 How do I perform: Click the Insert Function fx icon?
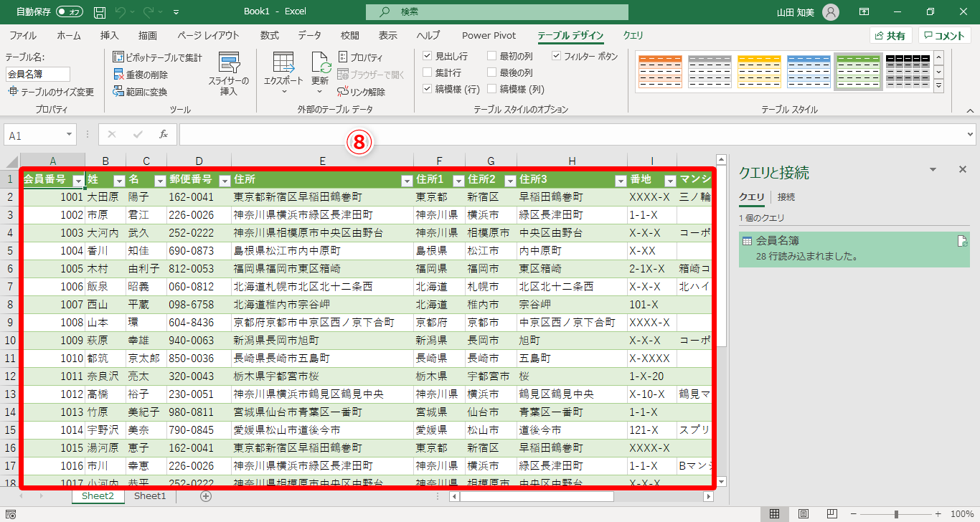163,135
